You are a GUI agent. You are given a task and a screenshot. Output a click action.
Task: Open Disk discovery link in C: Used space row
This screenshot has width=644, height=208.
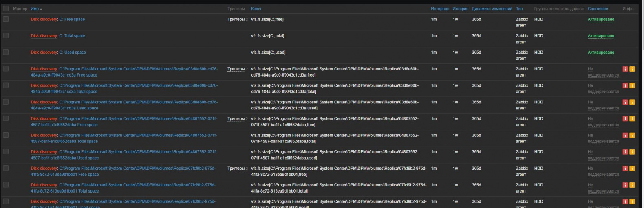point(44,52)
